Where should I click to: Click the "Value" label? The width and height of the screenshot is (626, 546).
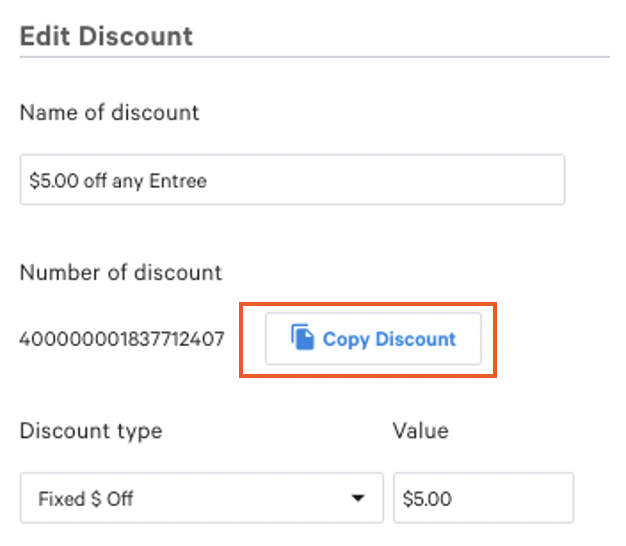tap(420, 432)
